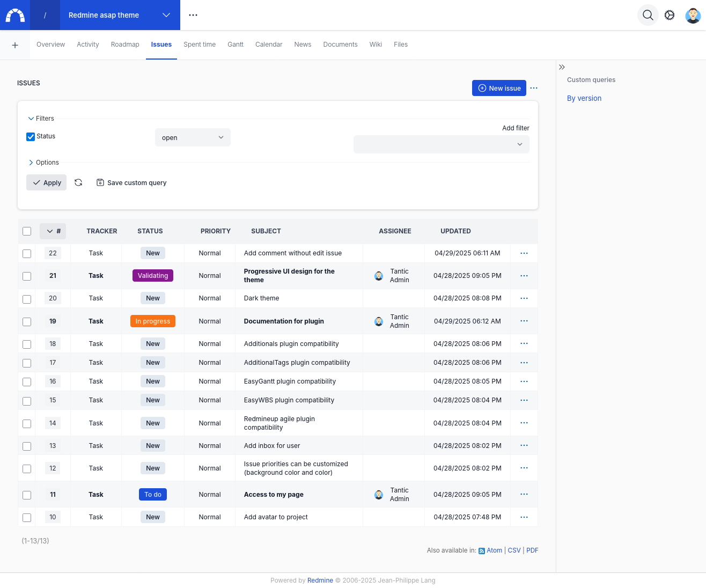Image resolution: width=706 pixels, height=588 pixels.
Task: Sort by issue number column
Action: (x=53, y=231)
